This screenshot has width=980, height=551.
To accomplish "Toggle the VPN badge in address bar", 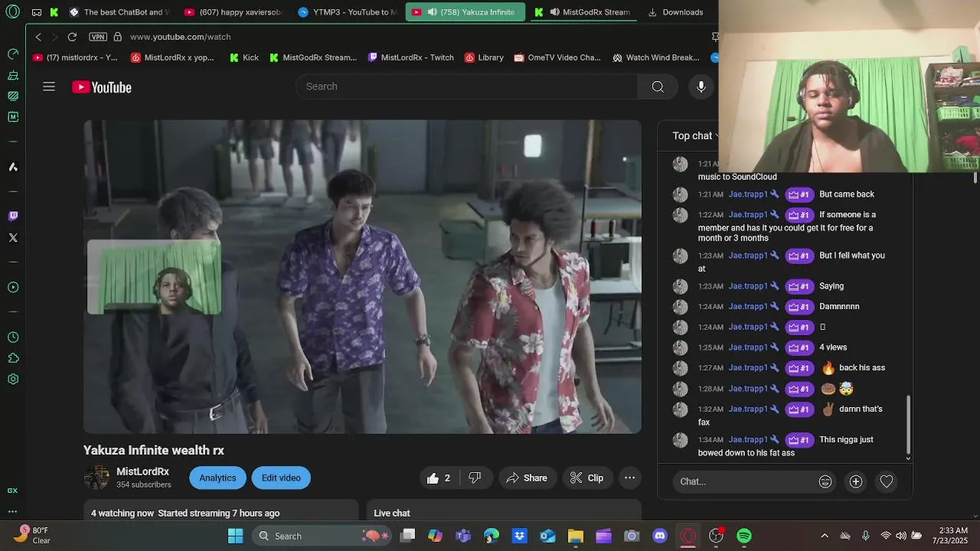I will [98, 37].
